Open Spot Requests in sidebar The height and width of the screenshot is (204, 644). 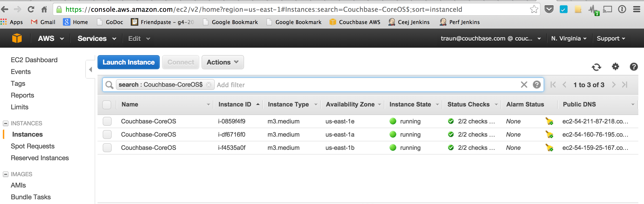[x=33, y=146]
